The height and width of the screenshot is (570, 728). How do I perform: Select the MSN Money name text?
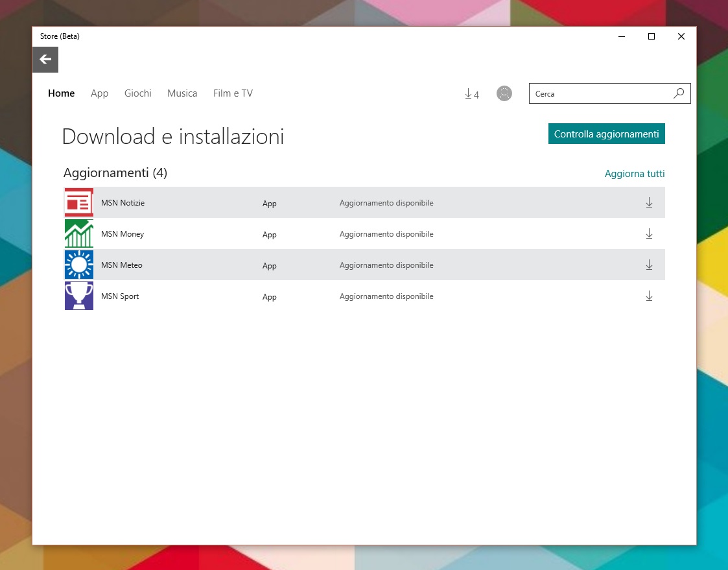coord(123,234)
